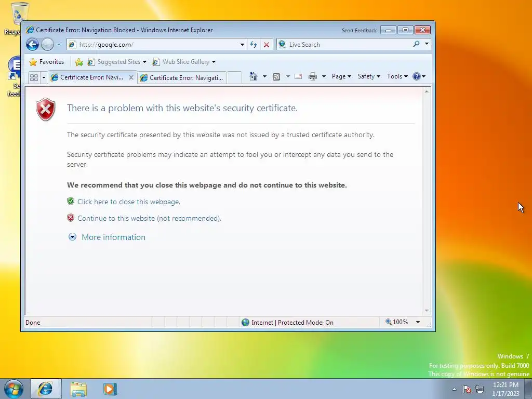Screen dimensions: 532x399
Task: Click the network tray icon
Action: click(480, 389)
